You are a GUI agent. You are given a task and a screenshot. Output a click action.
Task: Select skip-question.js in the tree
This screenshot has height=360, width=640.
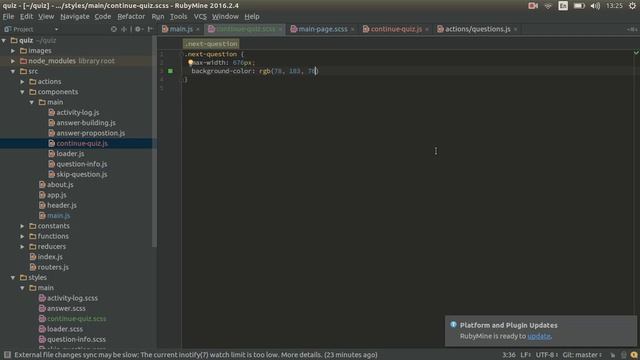pos(82,174)
